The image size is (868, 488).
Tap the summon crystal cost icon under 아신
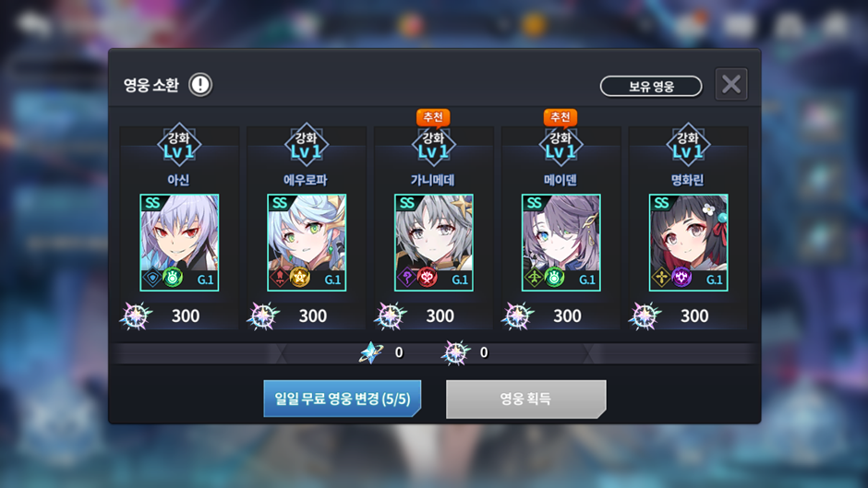(136, 315)
